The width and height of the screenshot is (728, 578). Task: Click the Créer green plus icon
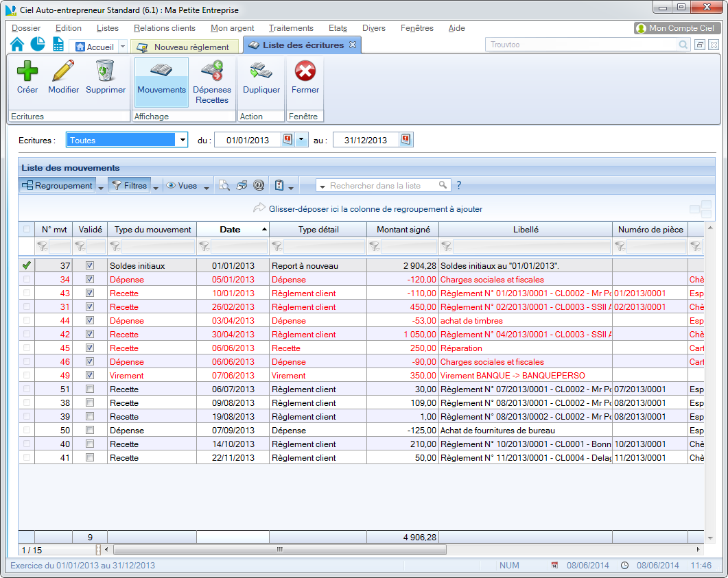tap(27, 71)
